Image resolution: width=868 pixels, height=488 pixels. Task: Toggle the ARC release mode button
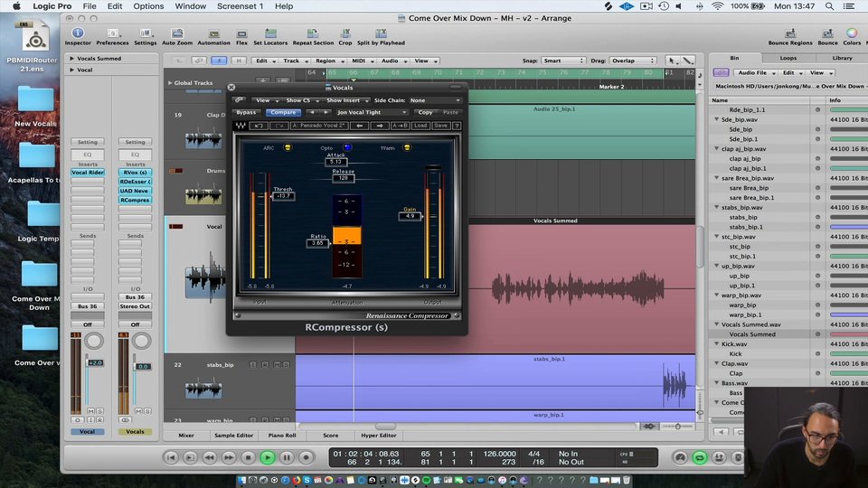coord(288,147)
